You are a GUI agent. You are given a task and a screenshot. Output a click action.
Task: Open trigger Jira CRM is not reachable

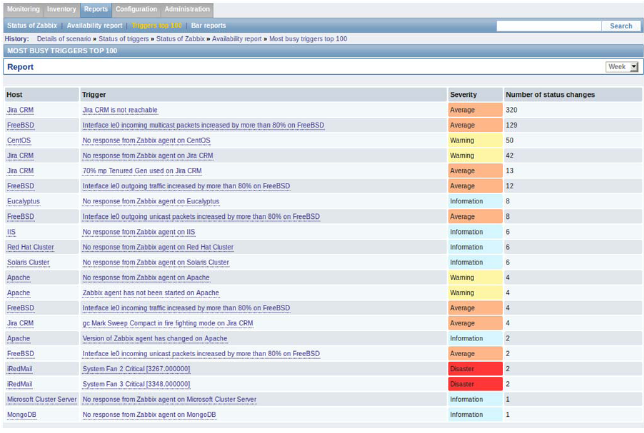(x=120, y=110)
